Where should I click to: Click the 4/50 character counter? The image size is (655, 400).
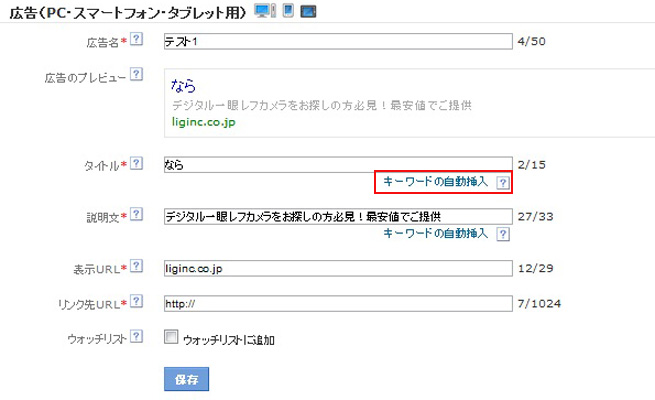coord(531,41)
